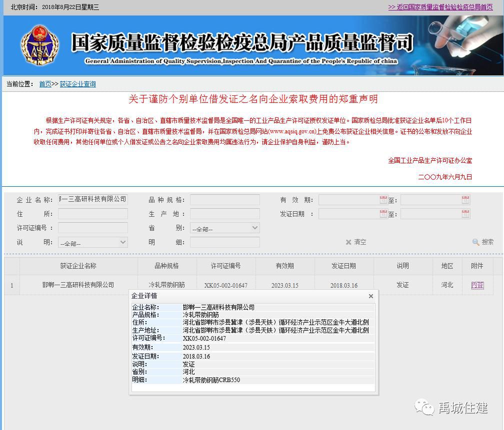Open the 内容 attachment in the 附件 column
Image resolution: width=504 pixels, height=430 pixels.
click(477, 285)
